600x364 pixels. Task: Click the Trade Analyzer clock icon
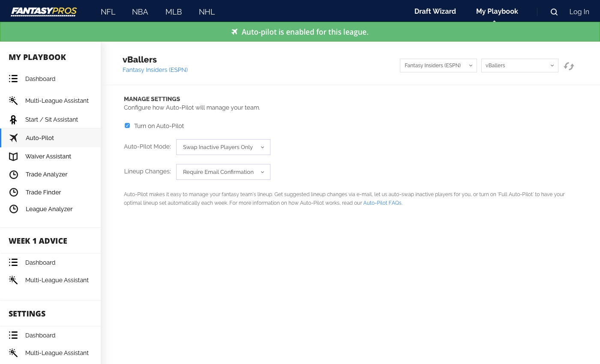tap(14, 174)
